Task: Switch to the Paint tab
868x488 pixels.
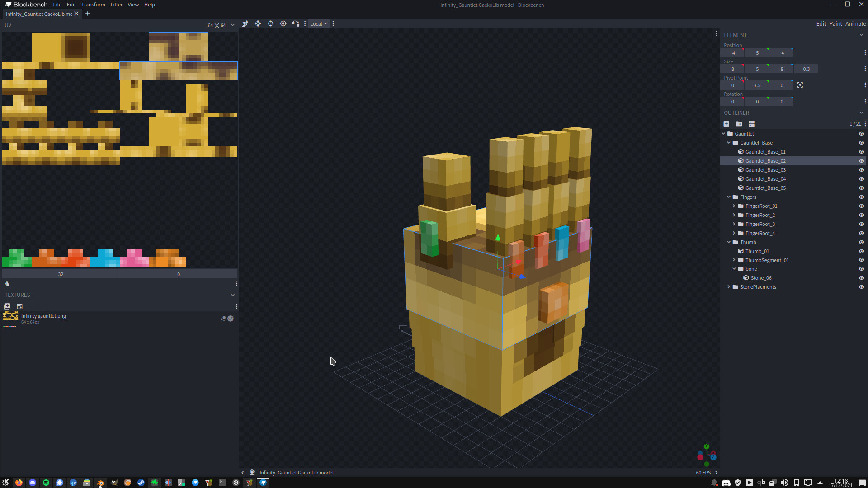Action: pyautogui.click(x=835, y=24)
